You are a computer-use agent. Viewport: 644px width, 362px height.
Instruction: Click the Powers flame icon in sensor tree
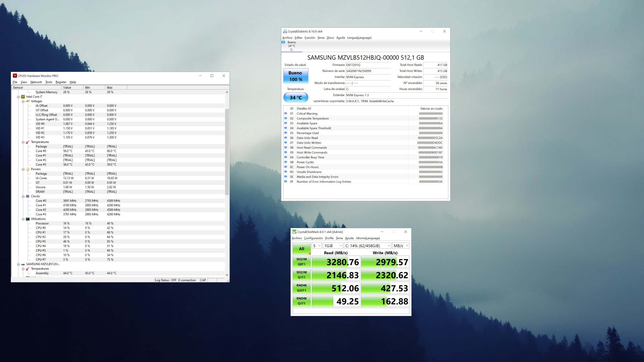(28, 169)
